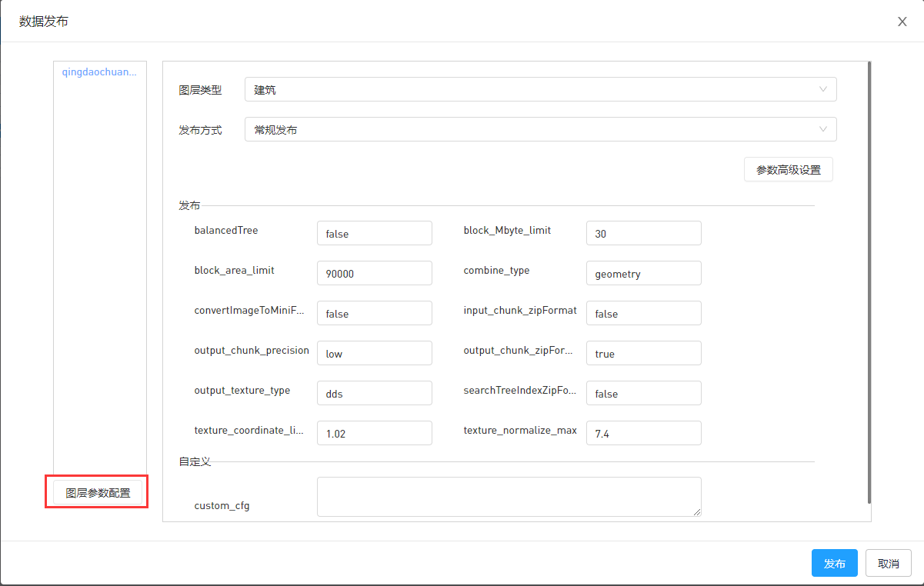The height and width of the screenshot is (586, 924).
Task: Click the block_Mbyte_limit field
Action: [643, 233]
